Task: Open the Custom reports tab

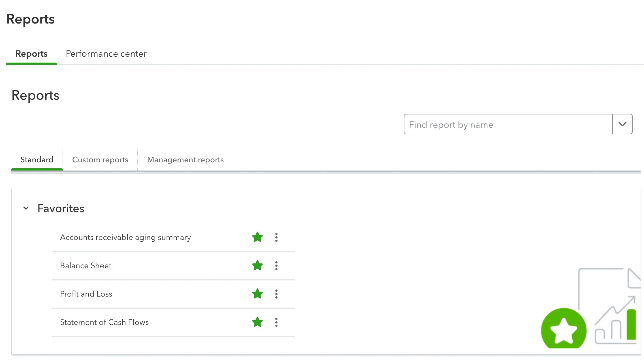Action: (x=100, y=159)
